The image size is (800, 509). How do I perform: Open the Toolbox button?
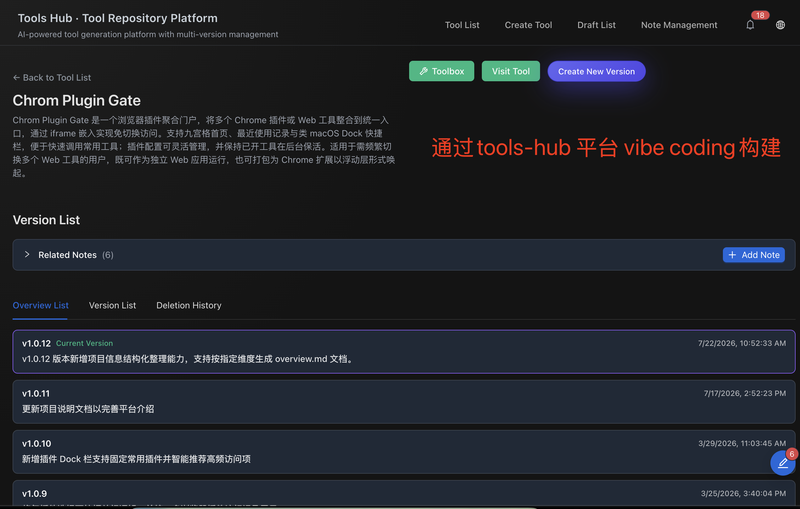pos(441,71)
